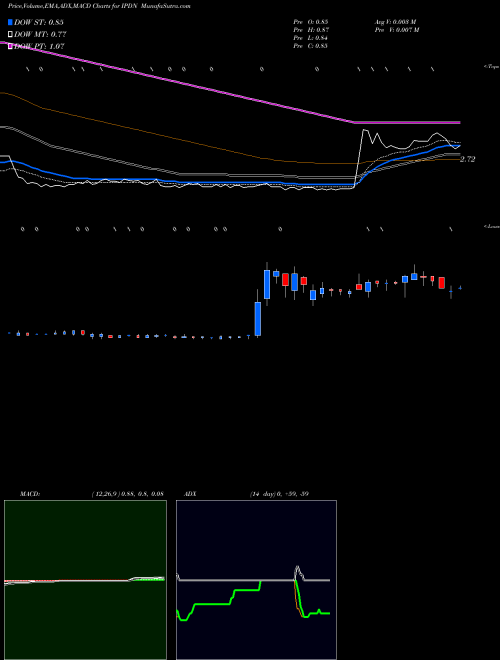This screenshot has height=660, width=500.
Task: Click the 'Pre L: 0.84' low value
Action: [x=311, y=38]
